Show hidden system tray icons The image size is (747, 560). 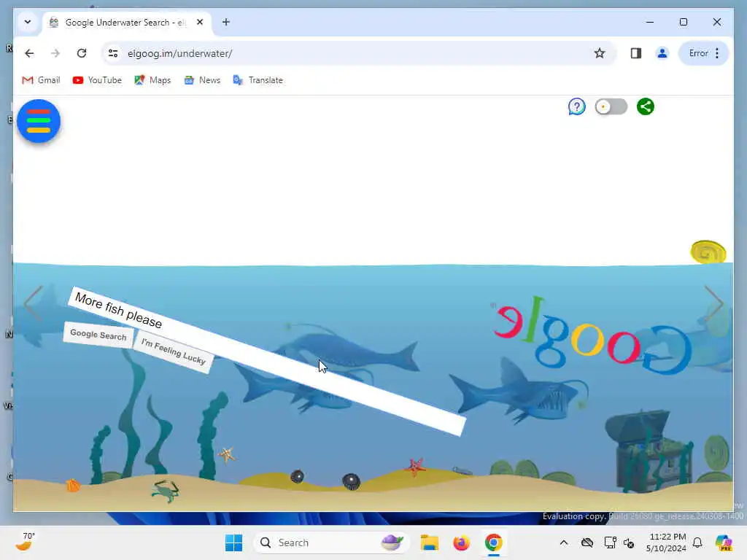coord(564,542)
